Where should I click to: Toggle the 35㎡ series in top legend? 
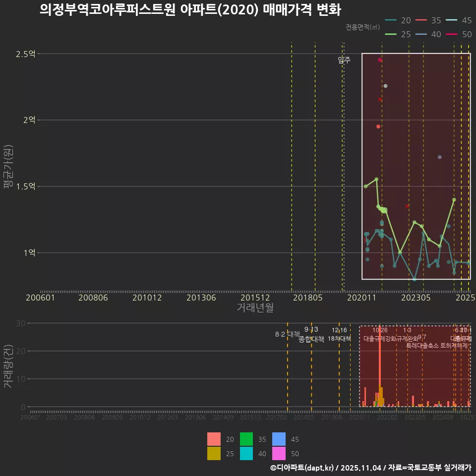422,20
